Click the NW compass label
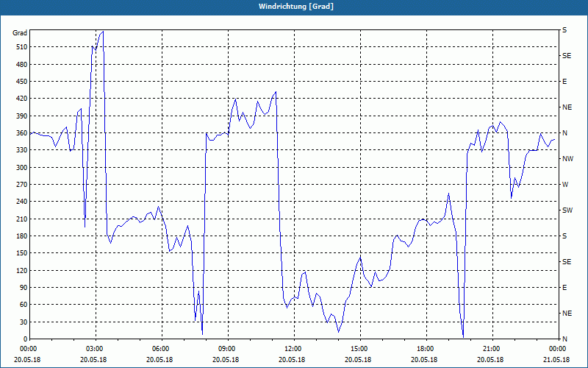The width and height of the screenshot is (588, 368). (x=567, y=159)
